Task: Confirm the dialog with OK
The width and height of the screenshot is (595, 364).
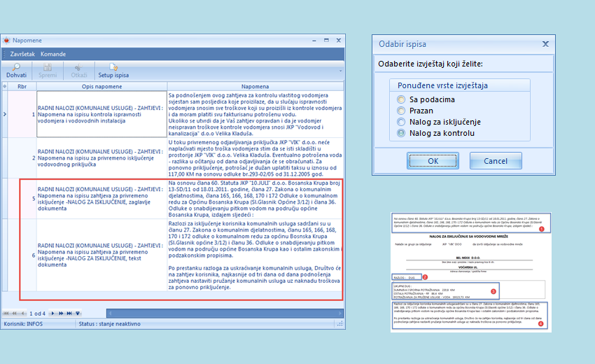Action: [433, 161]
